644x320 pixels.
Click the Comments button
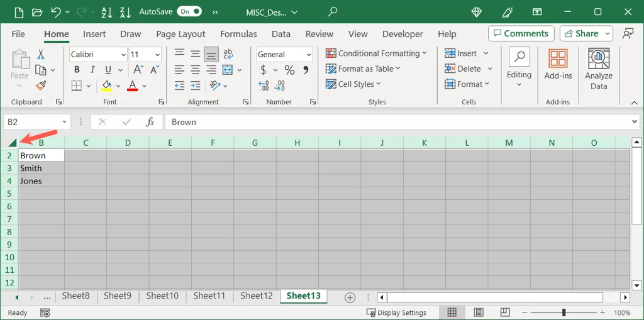(x=521, y=33)
